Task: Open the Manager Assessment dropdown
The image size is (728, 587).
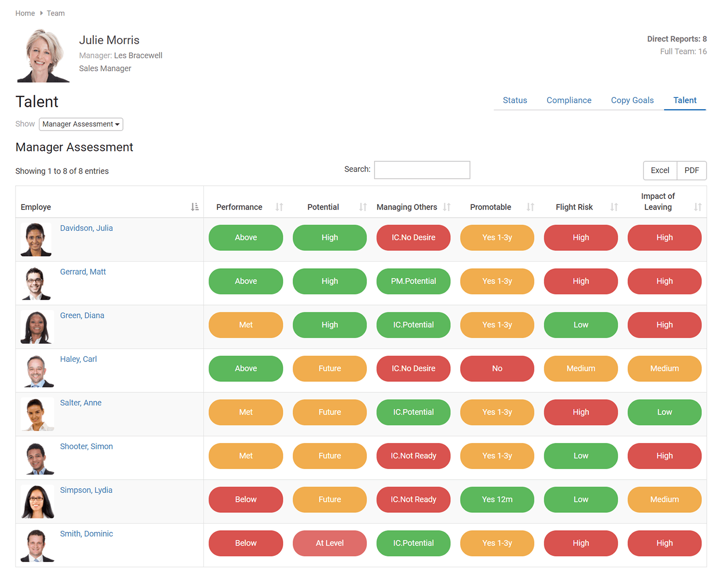Action: (x=81, y=124)
